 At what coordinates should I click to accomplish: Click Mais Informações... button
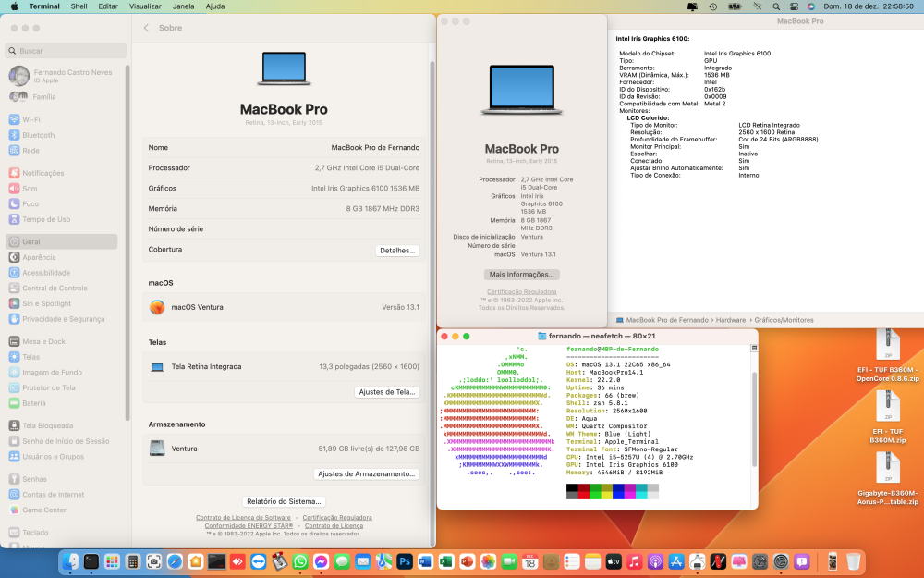[x=521, y=275]
